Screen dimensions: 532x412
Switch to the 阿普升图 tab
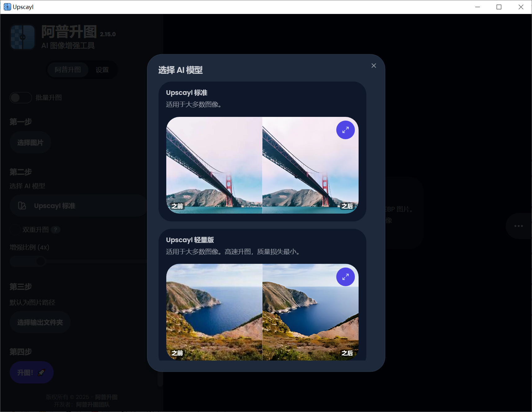pyautogui.click(x=68, y=70)
